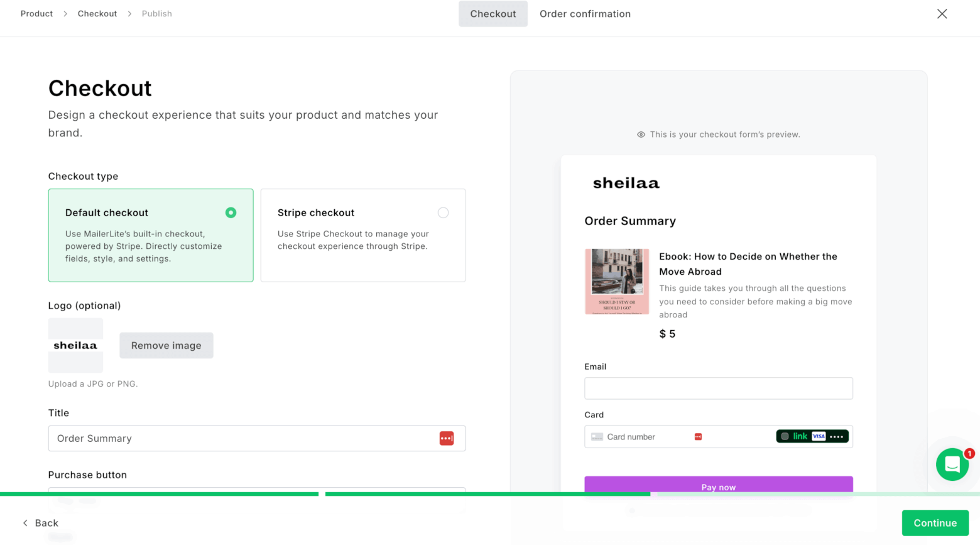Click the green Continue button
980x545 pixels.
point(935,523)
